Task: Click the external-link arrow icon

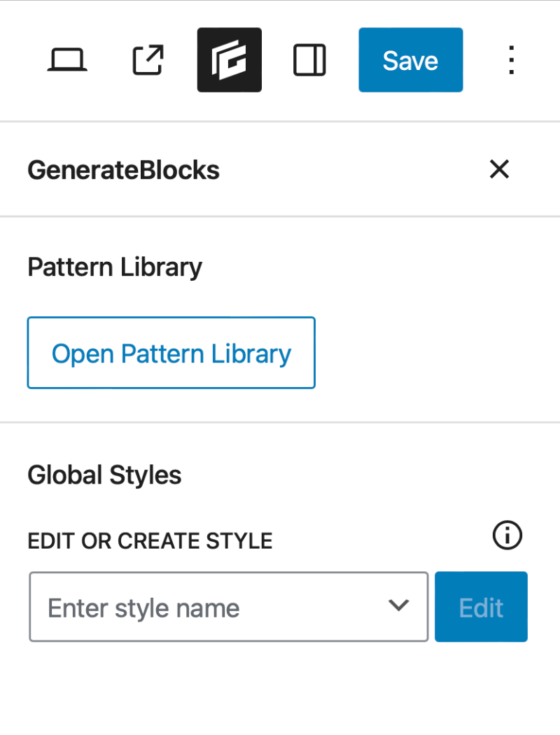Action: tap(147, 60)
